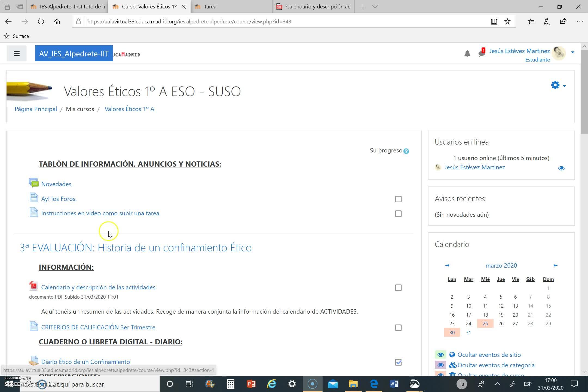Click the browser refresh icon

coord(41,22)
